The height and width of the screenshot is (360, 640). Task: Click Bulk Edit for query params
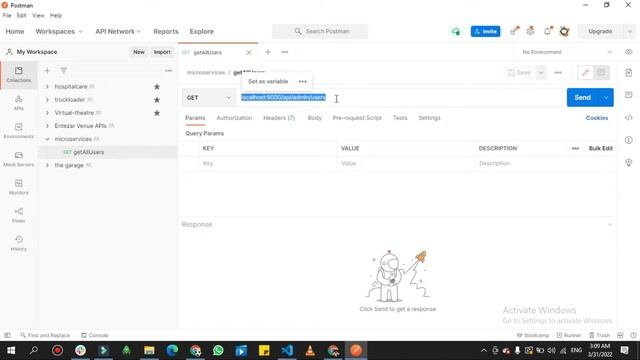pos(600,149)
